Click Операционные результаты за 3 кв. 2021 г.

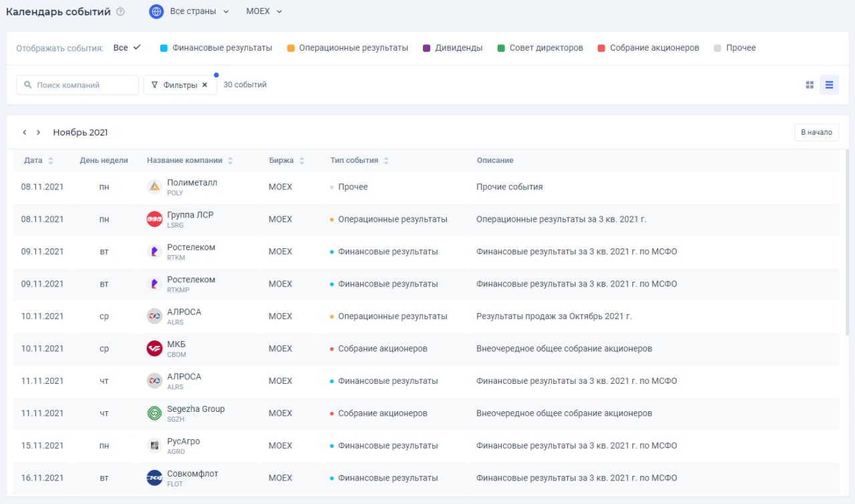coord(562,219)
